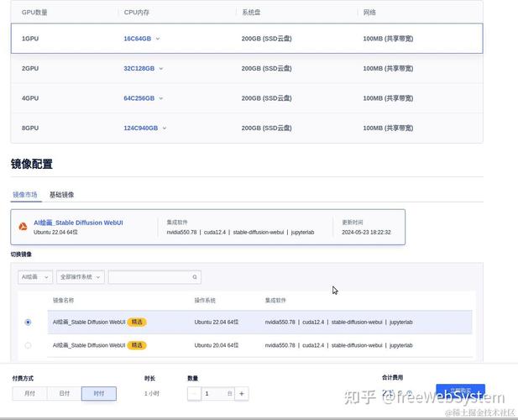
Task: Select the Ubuntu 22.04 Stable Diffusion image radio
Action: 28,322
